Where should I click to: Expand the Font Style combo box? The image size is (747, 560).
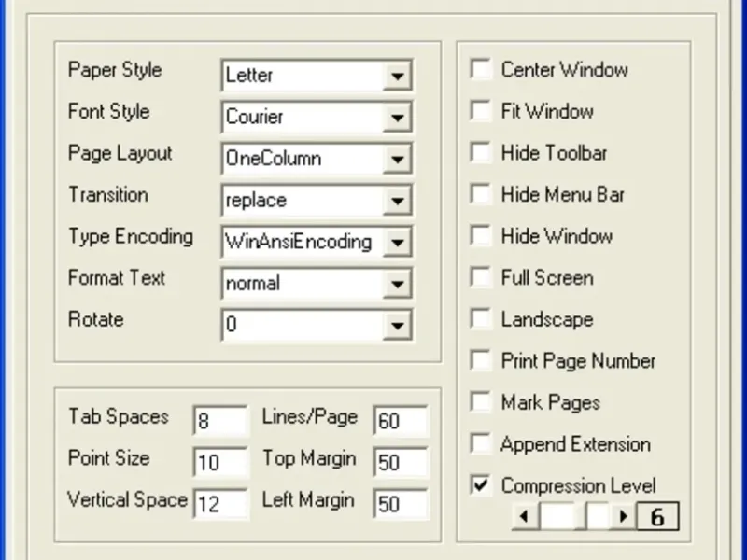pyautogui.click(x=398, y=118)
